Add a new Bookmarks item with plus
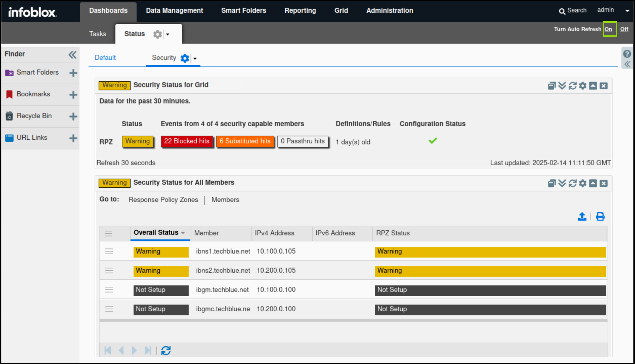This screenshot has width=635, height=364. [x=73, y=95]
